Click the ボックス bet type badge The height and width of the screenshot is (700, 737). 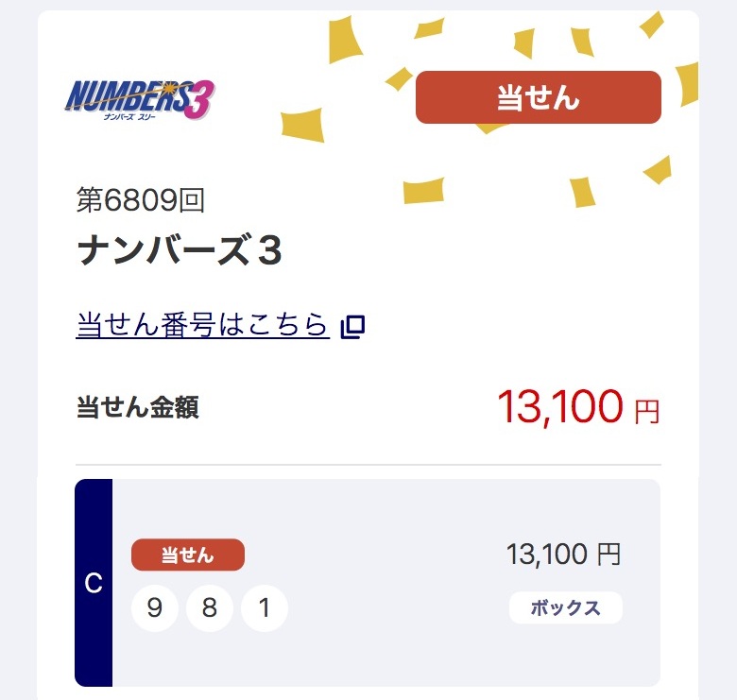click(x=565, y=608)
